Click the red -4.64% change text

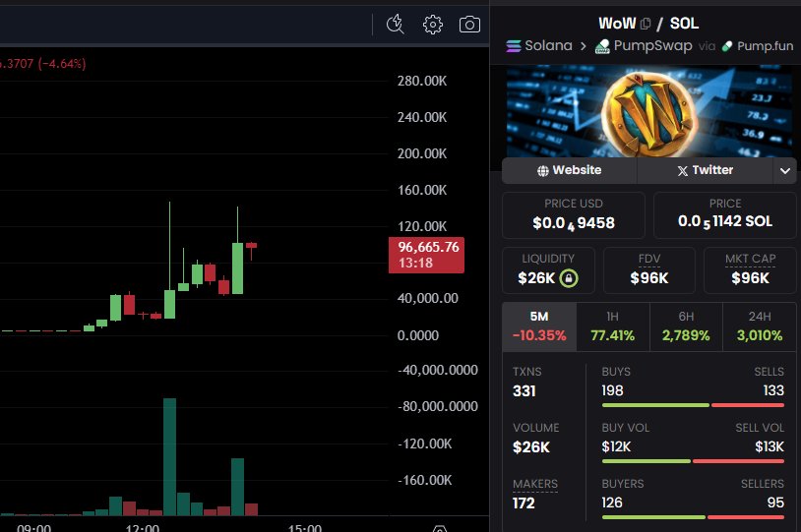61,64
